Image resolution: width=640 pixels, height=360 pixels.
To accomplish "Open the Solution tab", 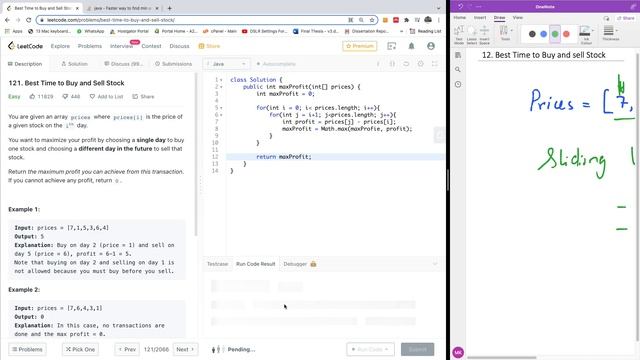I will coord(74,64).
